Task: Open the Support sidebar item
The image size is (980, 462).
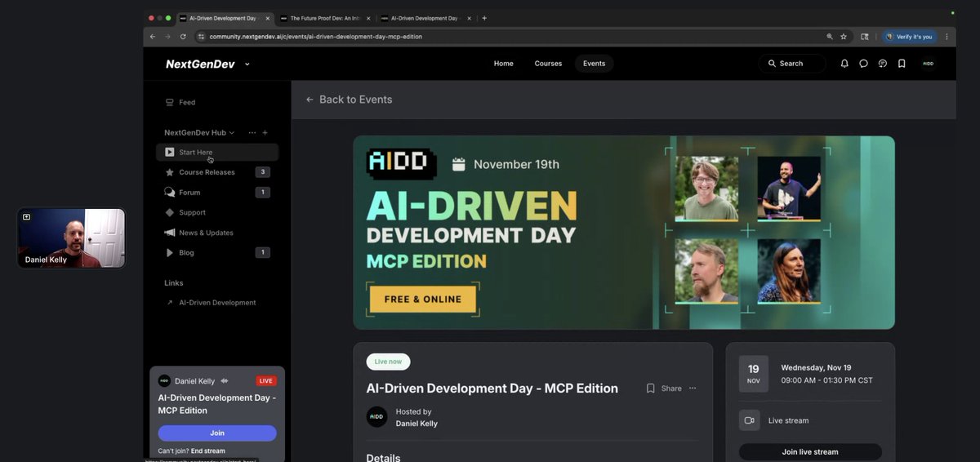Action: pos(217,212)
